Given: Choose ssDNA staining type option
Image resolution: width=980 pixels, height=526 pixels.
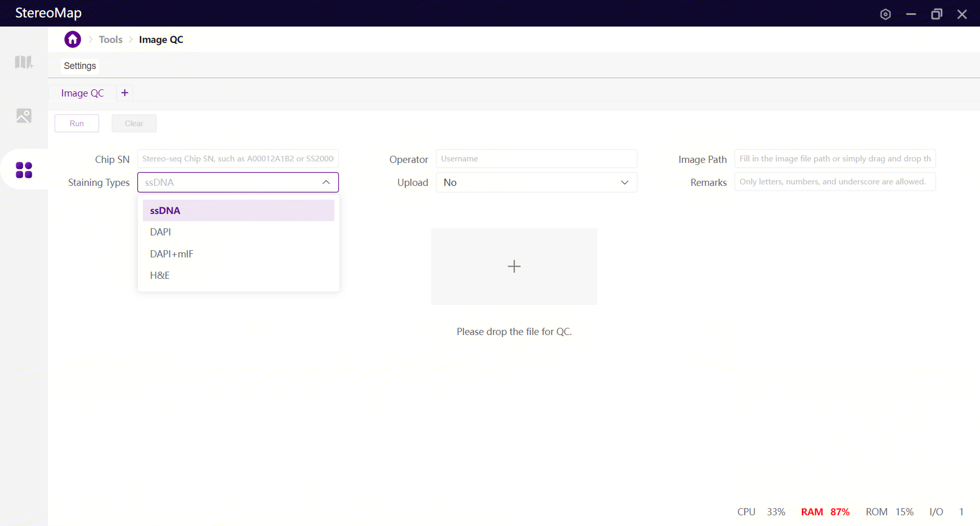Looking at the screenshot, I should (238, 210).
